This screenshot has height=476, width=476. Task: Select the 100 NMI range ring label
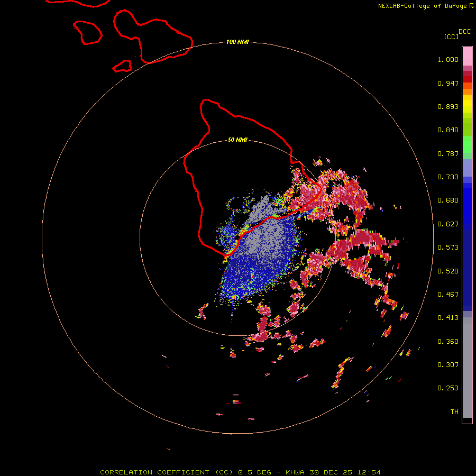point(237,42)
